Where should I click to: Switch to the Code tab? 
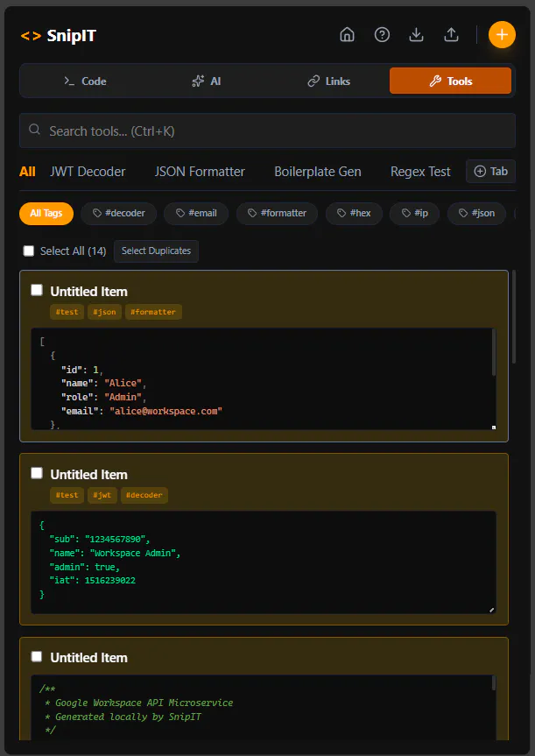tap(85, 81)
